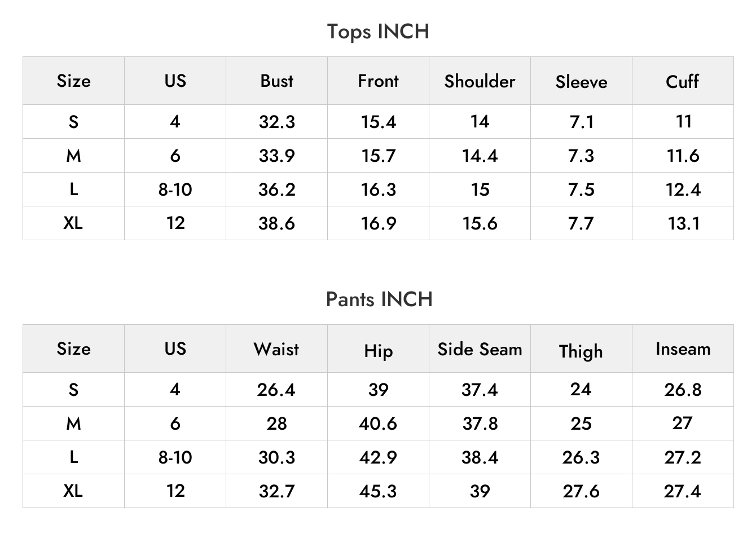The width and height of the screenshot is (756, 547).
Task: Click the Tops INCH title
Action: click(x=378, y=32)
